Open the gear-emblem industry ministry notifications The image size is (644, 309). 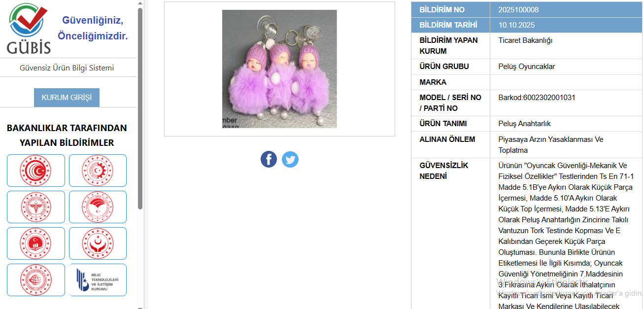click(x=98, y=171)
